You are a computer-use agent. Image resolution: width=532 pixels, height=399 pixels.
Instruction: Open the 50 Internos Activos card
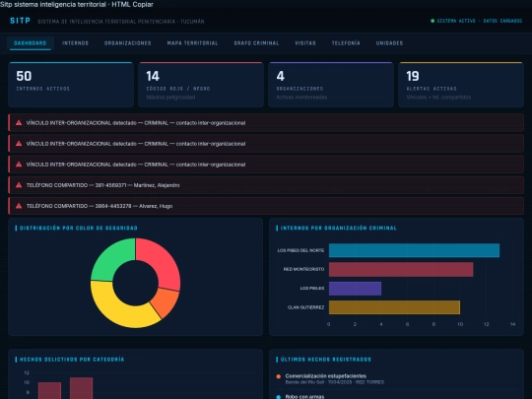(x=71, y=85)
